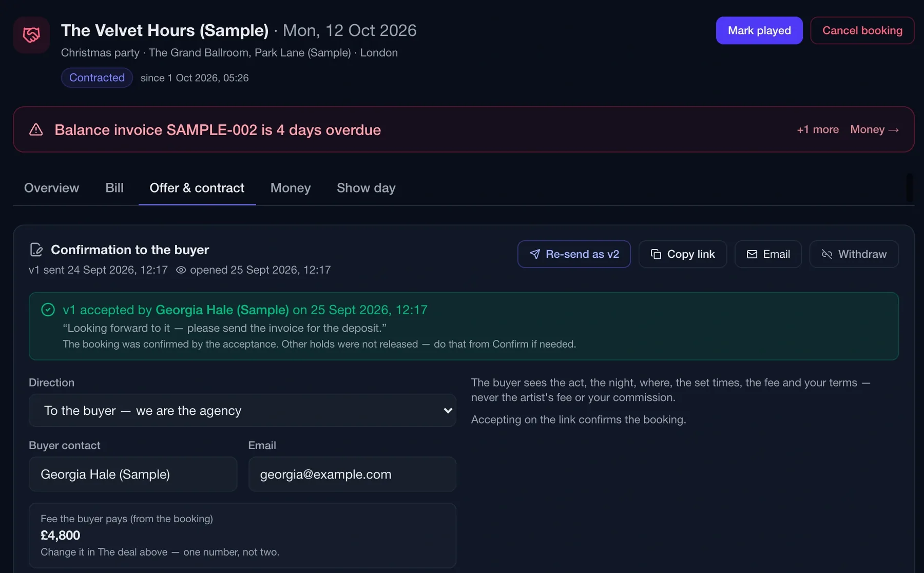The image size is (924, 573).
Task: Click 'v1 sent 24 Sept 2026, 12:17' text
Action: tap(98, 270)
